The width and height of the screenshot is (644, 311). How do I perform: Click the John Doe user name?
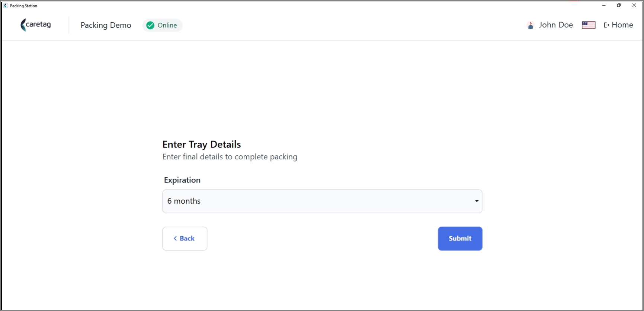click(556, 25)
